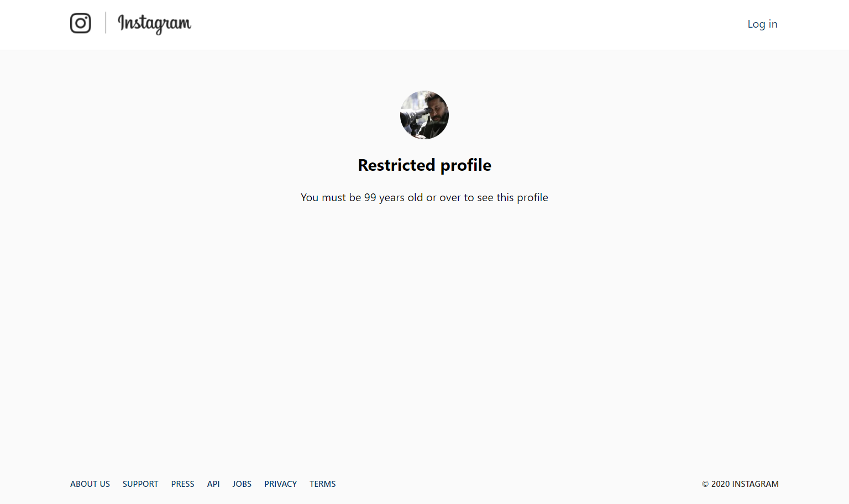849x504 pixels.
Task: Click 'You must be' in the message
Action: coord(331,198)
